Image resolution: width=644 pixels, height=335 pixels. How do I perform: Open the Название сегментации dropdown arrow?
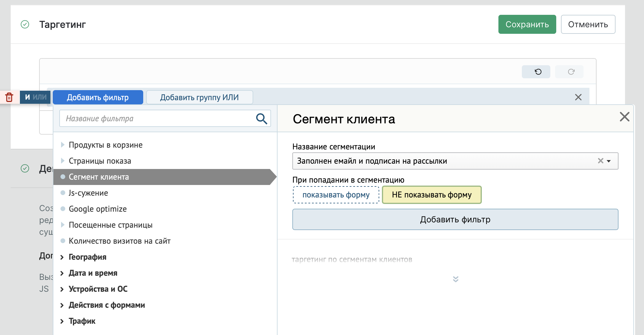coord(609,161)
